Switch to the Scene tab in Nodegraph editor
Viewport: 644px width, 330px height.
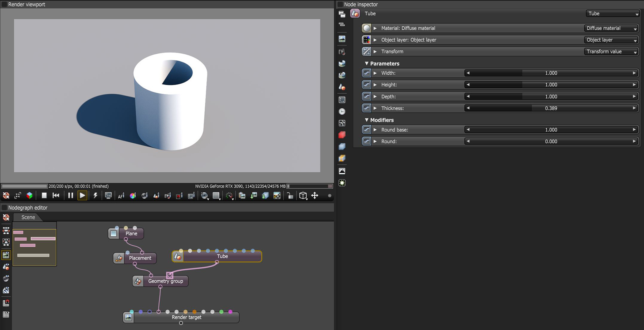(x=28, y=217)
